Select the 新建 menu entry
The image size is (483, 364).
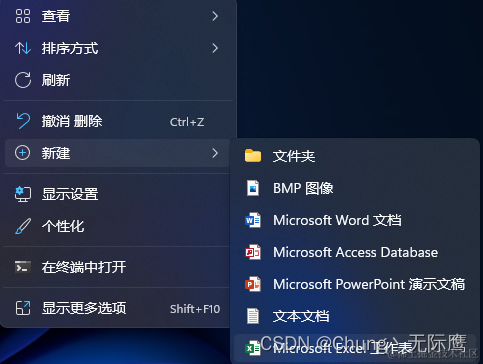tap(118, 153)
